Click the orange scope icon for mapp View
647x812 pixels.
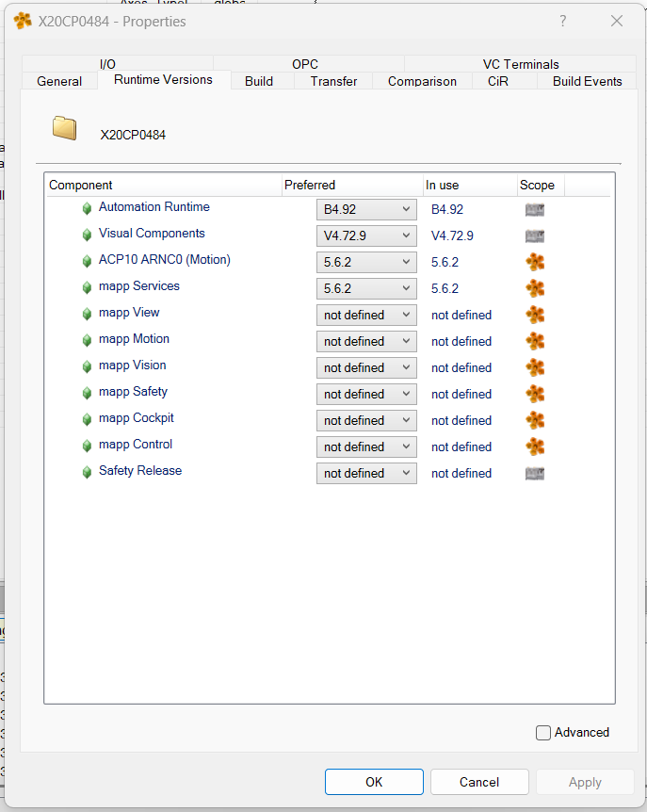click(535, 315)
